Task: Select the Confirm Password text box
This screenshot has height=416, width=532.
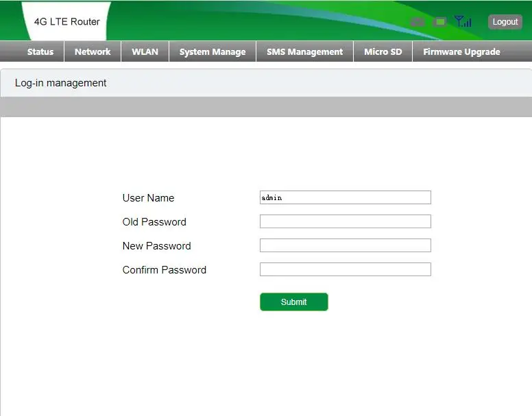Action: [345, 269]
